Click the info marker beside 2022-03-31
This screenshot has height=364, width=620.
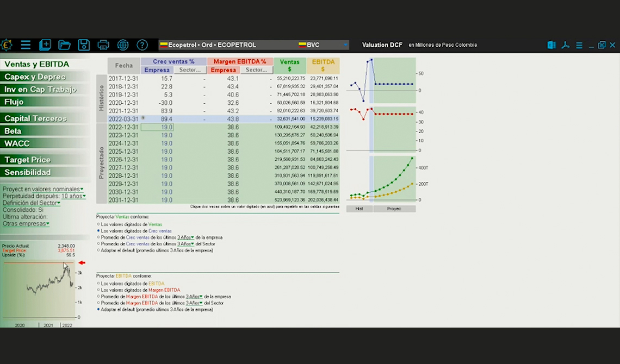143,118
